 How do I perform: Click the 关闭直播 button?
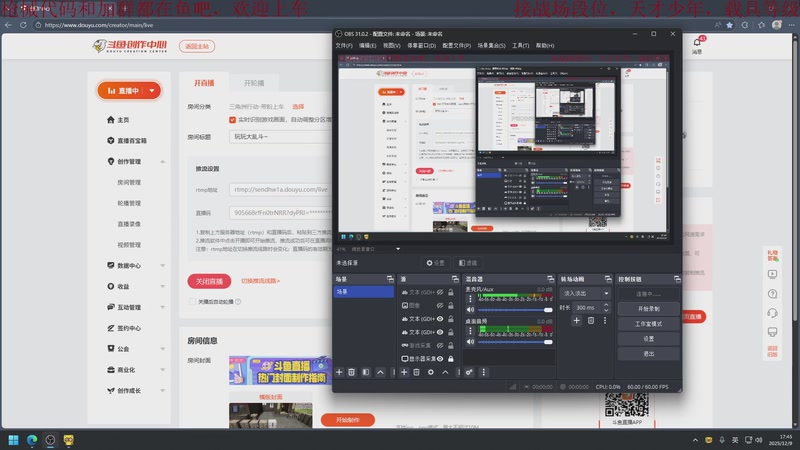point(209,281)
